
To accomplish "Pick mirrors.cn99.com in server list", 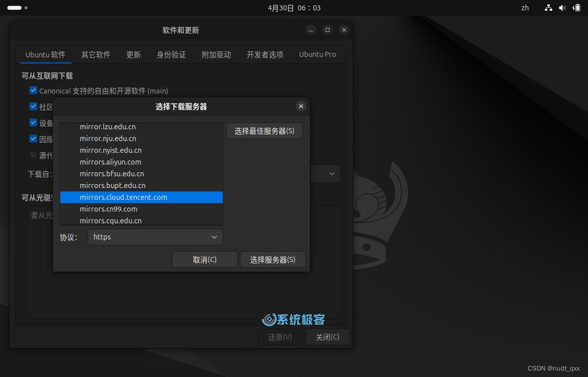I will coord(141,209).
